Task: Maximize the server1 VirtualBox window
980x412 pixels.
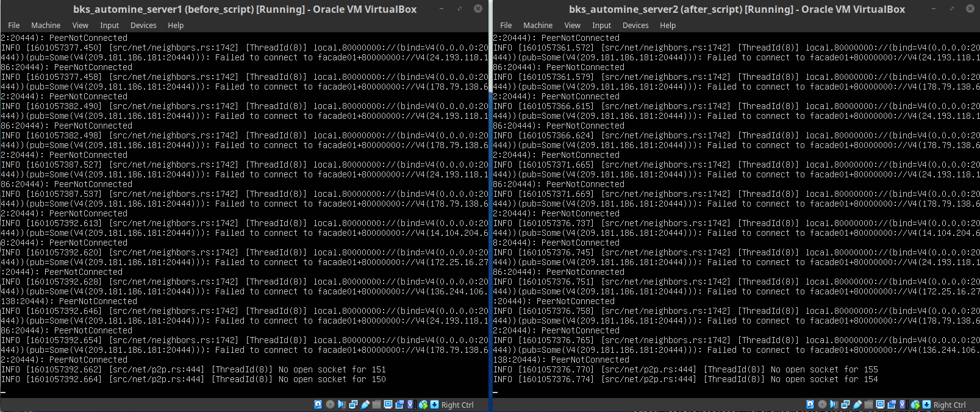Action: (x=460, y=9)
